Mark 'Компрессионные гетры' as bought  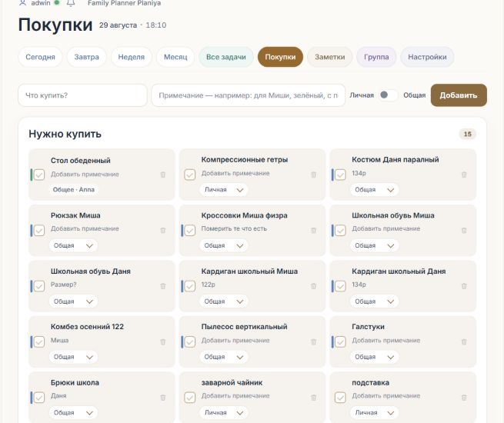189,175
